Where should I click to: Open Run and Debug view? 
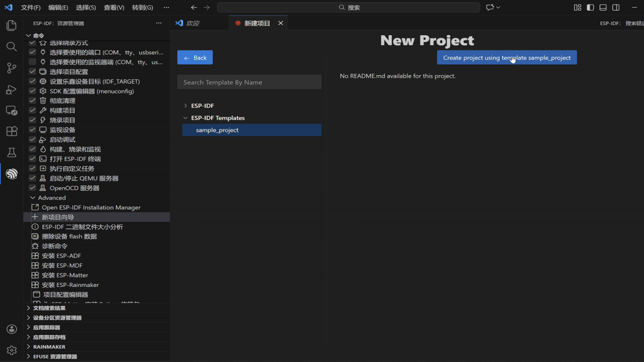tap(11, 89)
